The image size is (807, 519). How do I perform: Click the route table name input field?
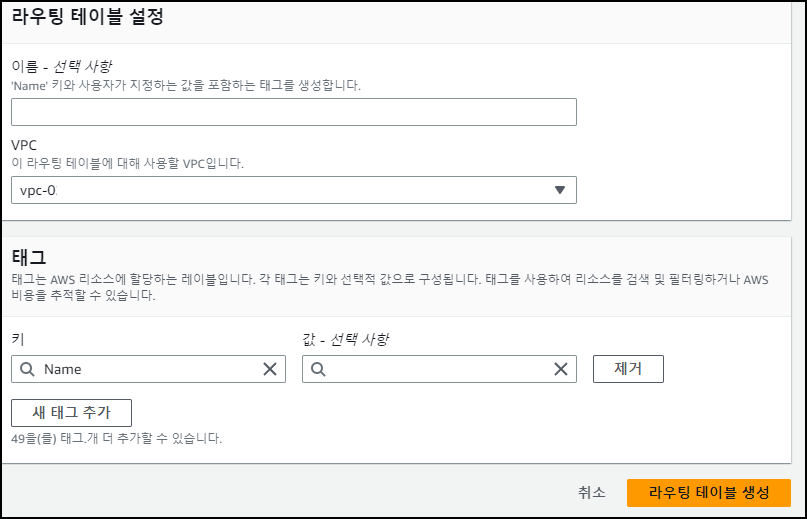pos(294,112)
